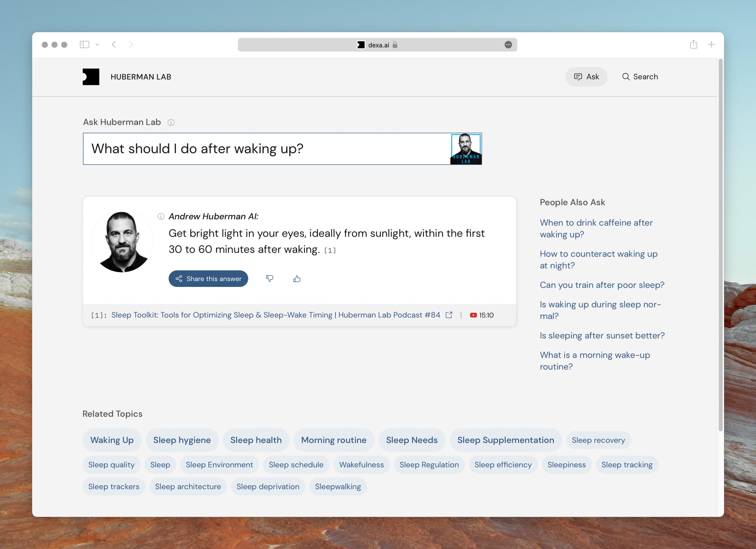
Task: Go back in Safari history
Action: click(114, 44)
